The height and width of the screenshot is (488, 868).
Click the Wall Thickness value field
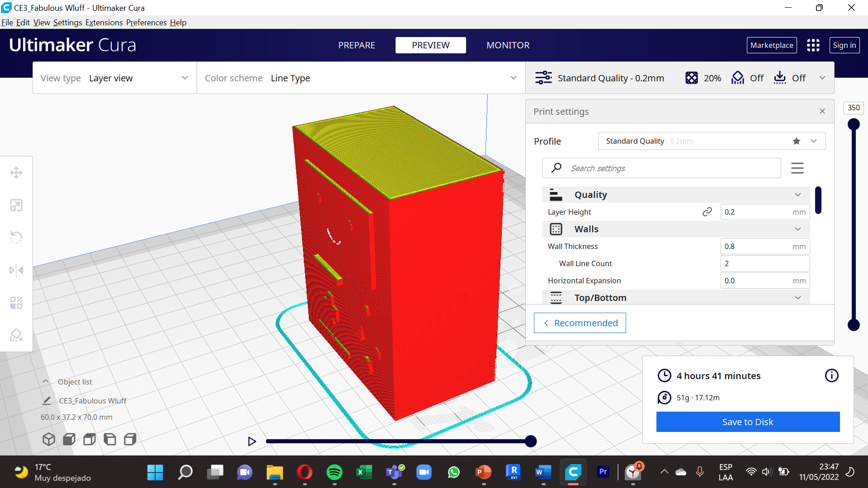click(x=765, y=246)
